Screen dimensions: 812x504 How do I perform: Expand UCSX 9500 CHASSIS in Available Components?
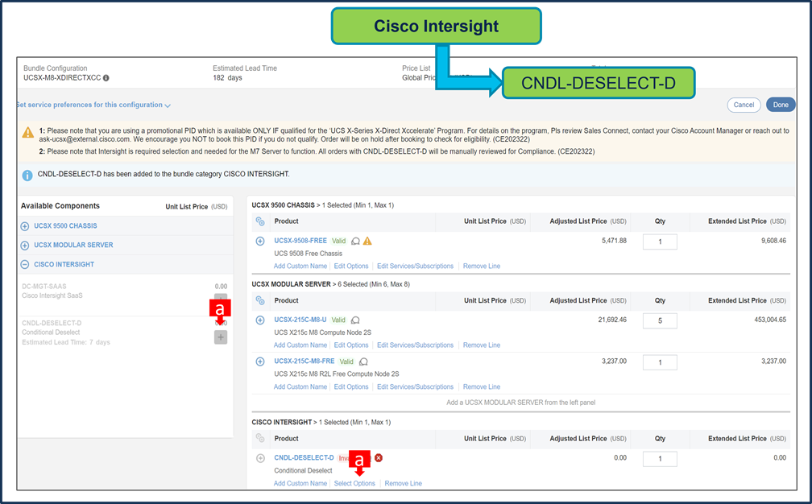25,226
